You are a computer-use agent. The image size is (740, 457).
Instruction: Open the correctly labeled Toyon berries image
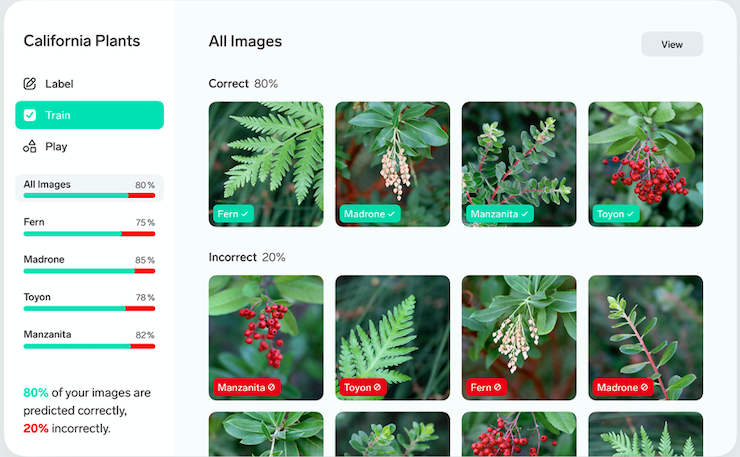pyautogui.click(x=646, y=164)
